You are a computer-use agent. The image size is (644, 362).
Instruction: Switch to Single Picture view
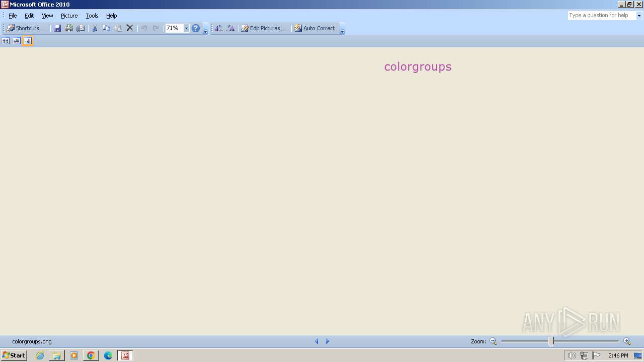pos(28,41)
